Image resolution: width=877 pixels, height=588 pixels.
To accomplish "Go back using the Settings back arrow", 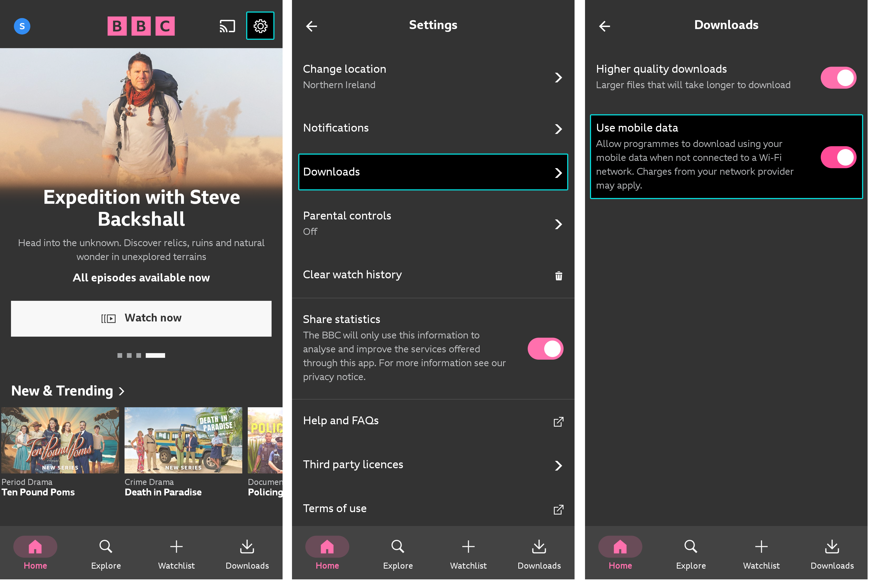I will point(311,26).
